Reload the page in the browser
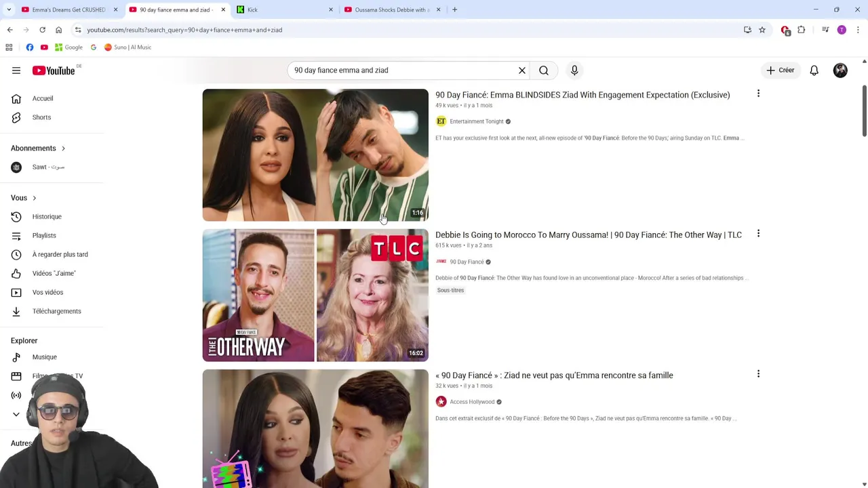This screenshot has height=488, width=868. (42, 30)
